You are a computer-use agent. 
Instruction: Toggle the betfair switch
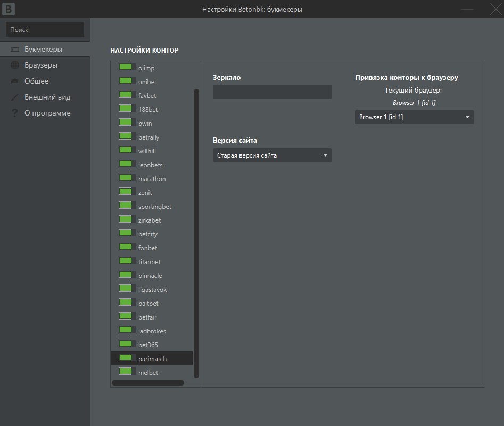point(127,316)
